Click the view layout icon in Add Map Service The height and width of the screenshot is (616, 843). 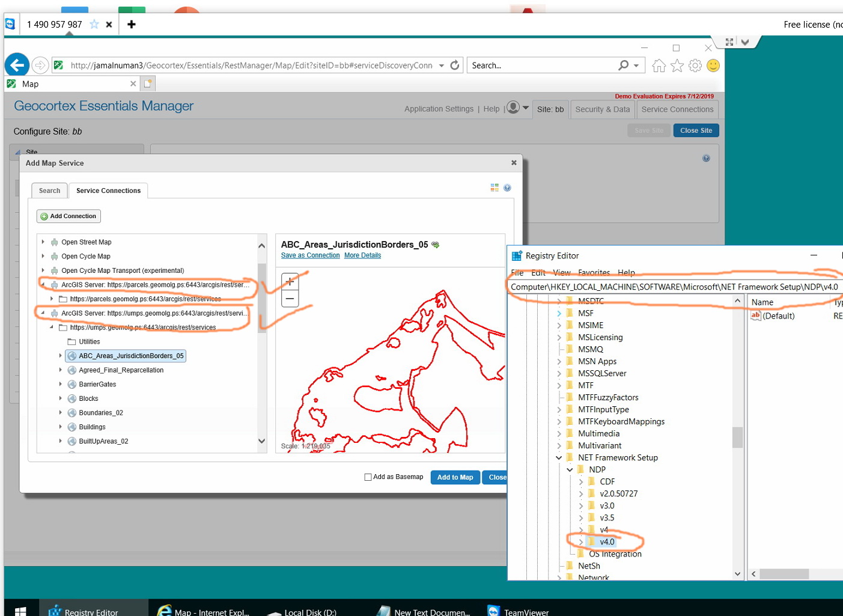[495, 188]
